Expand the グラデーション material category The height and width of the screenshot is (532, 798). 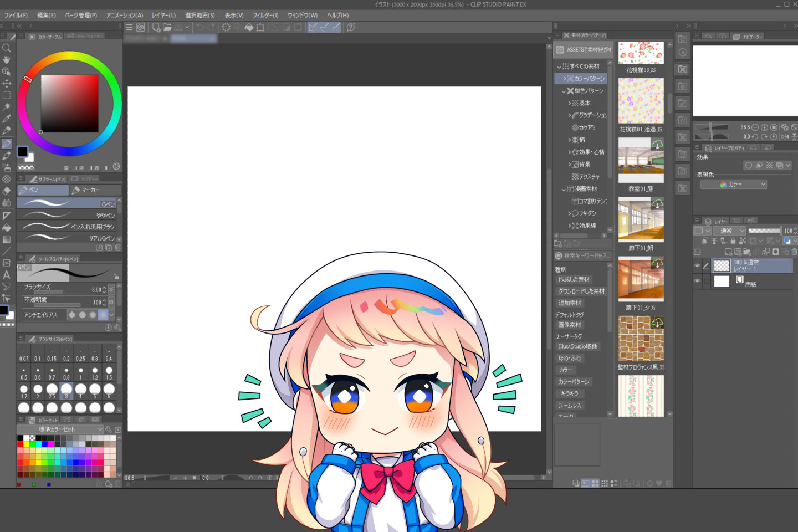pyautogui.click(x=569, y=115)
